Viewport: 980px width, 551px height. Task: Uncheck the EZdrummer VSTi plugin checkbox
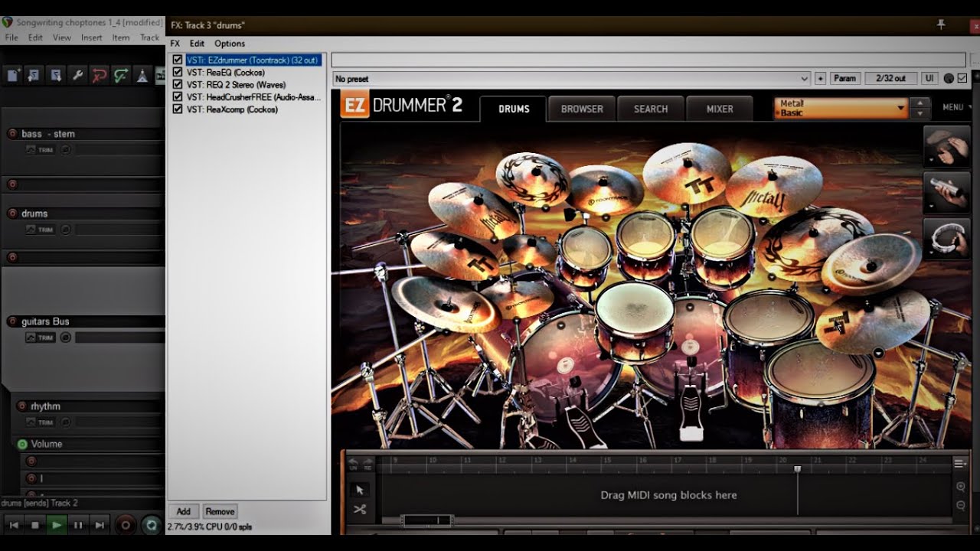pos(178,60)
